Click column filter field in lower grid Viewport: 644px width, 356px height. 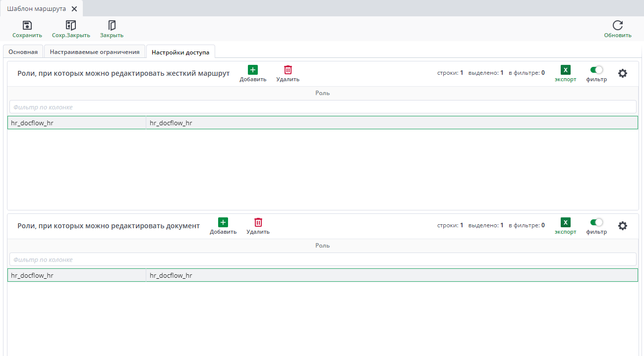322,259
